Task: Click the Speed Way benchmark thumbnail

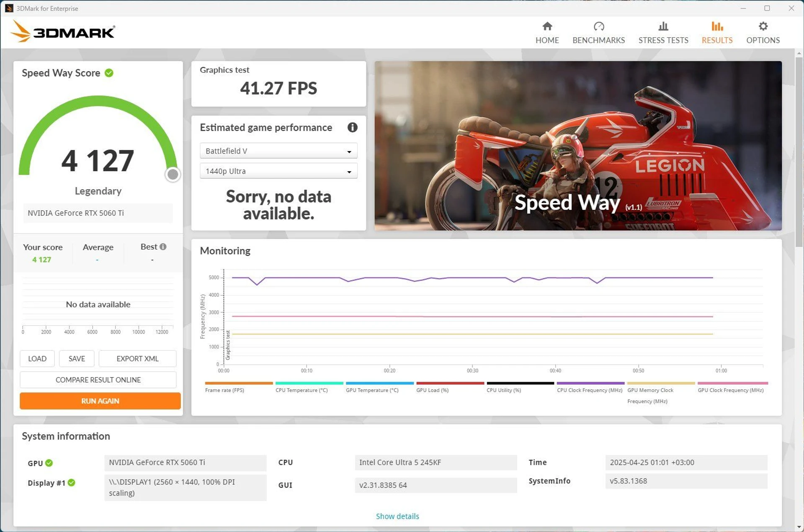Action: 578,146
